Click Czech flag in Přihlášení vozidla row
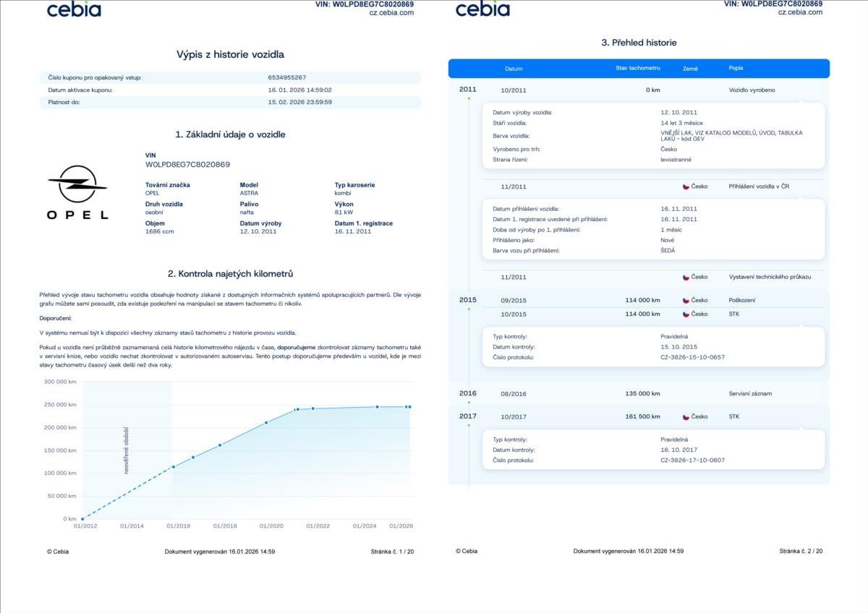Viewport: 868px width, 613px height. coord(686,187)
